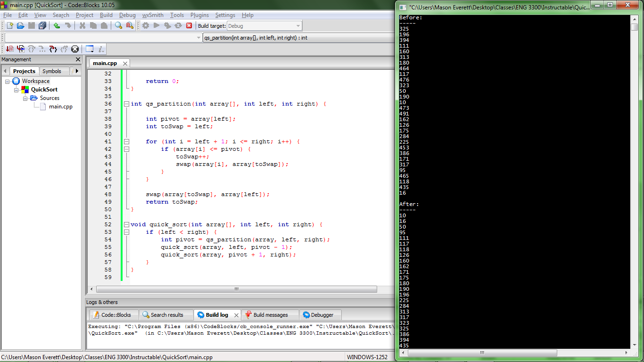The width and height of the screenshot is (644, 362).
Task: Switch to the Build messages tab
Action: pos(271,315)
